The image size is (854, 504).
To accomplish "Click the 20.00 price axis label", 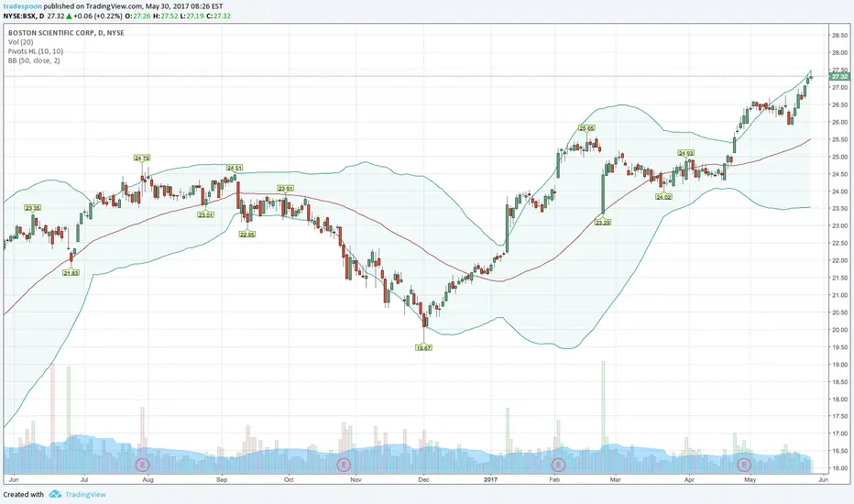I will (x=839, y=330).
